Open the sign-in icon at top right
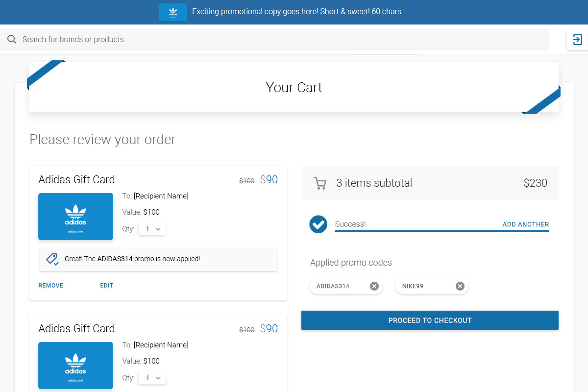The image size is (588, 392). tap(577, 40)
